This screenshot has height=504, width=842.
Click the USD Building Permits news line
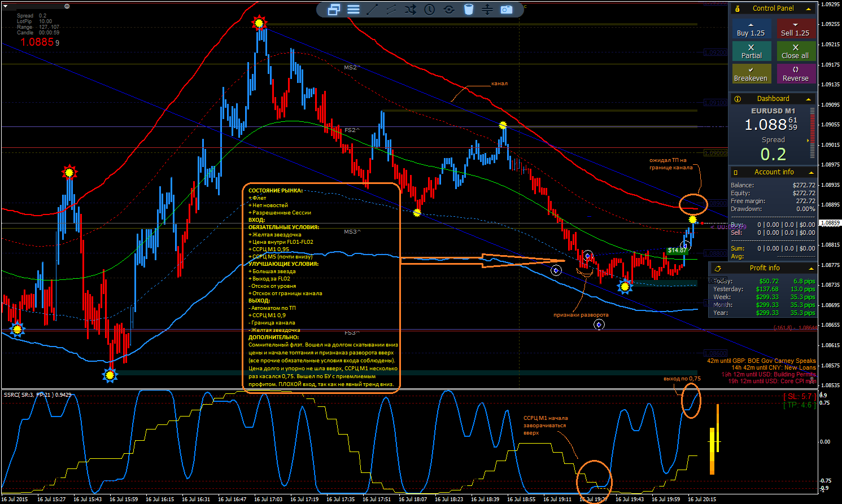(x=769, y=374)
